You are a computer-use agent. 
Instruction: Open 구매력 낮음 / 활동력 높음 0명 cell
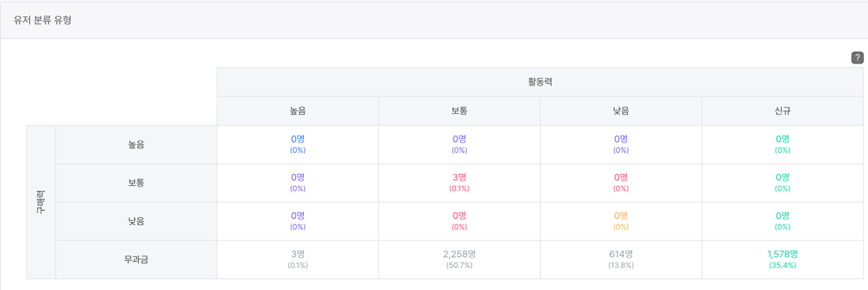[297, 222]
